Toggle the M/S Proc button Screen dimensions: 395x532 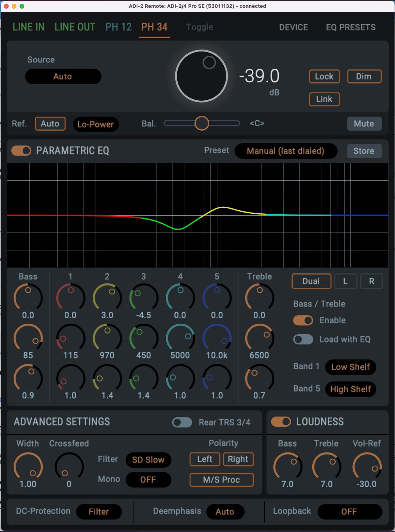point(222,480)
